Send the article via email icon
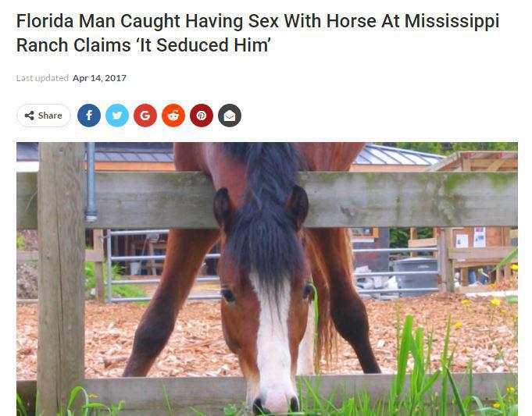 (x=230, y=116)
